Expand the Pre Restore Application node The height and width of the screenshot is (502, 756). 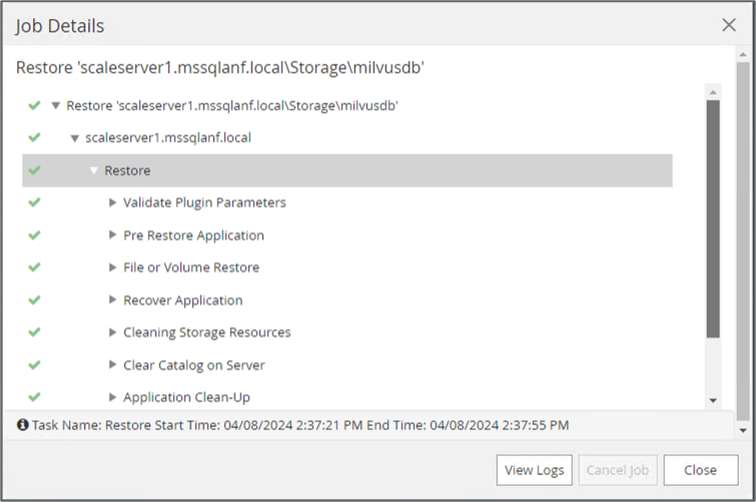(x=113, y=236)
